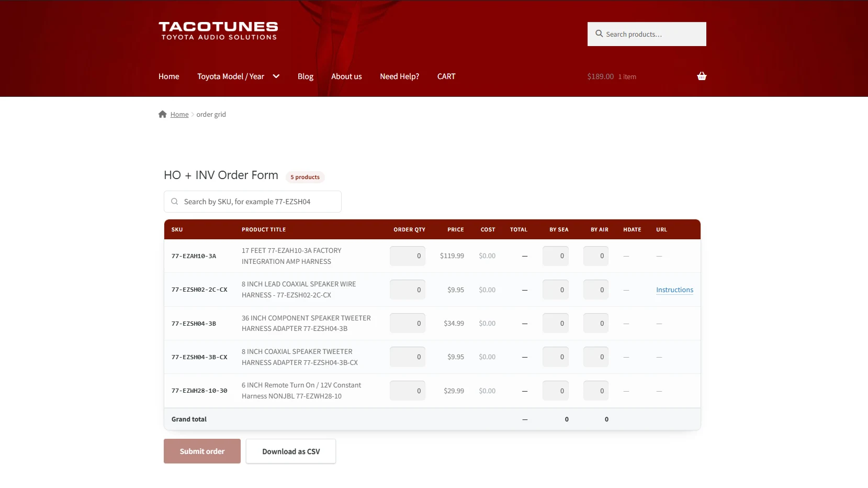
Task: Click the PRODUCT TITLE column header
Action: (x=264, y=229)
